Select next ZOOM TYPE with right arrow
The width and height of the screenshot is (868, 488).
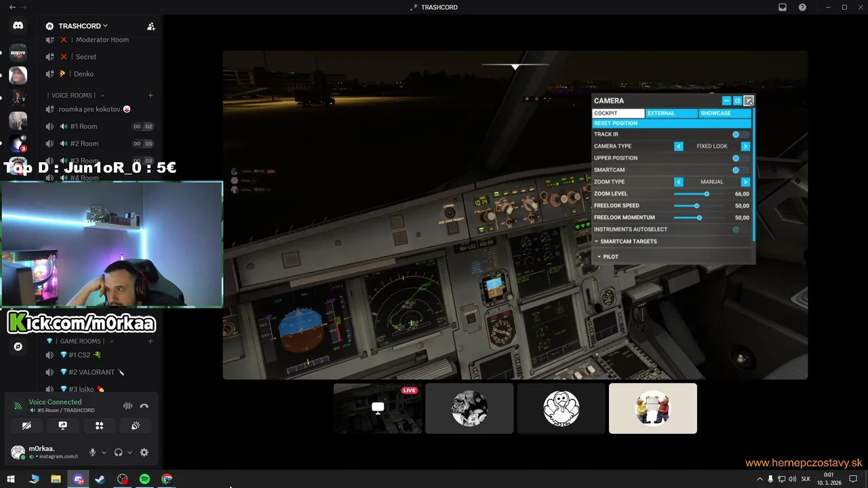745,182
